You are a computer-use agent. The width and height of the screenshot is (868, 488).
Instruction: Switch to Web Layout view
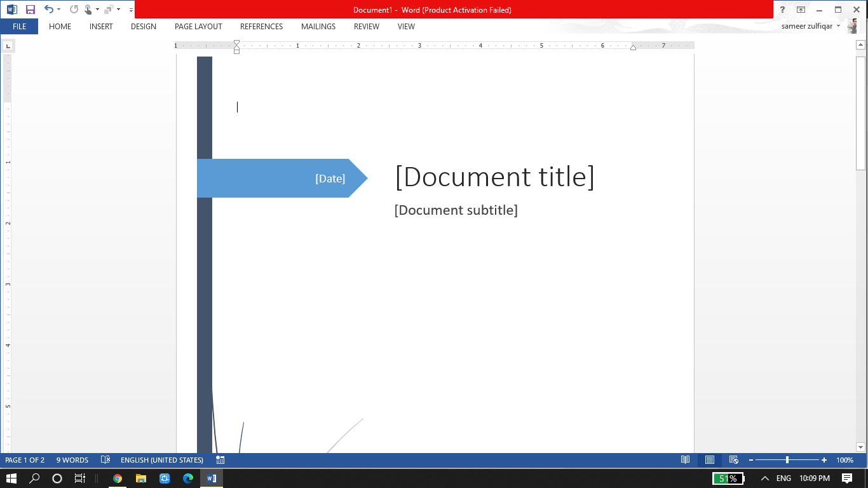coord(733,459)
